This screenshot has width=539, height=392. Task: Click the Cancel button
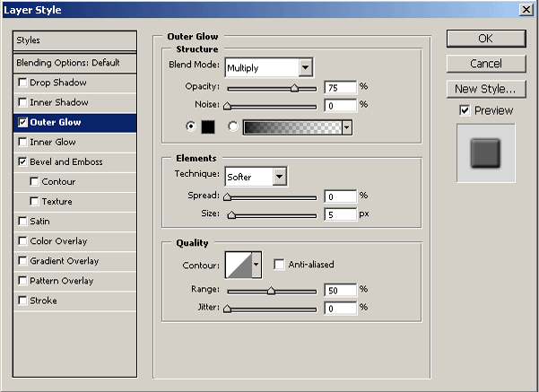pos(485,64)
